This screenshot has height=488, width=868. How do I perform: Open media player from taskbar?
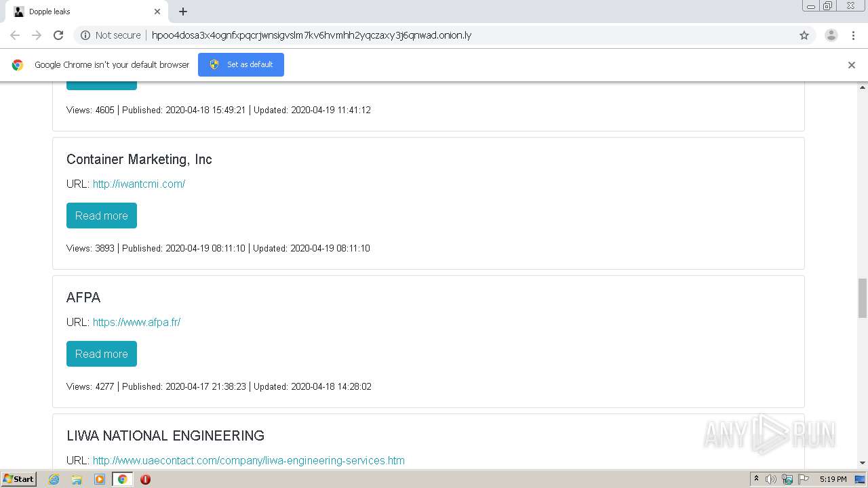100,479
